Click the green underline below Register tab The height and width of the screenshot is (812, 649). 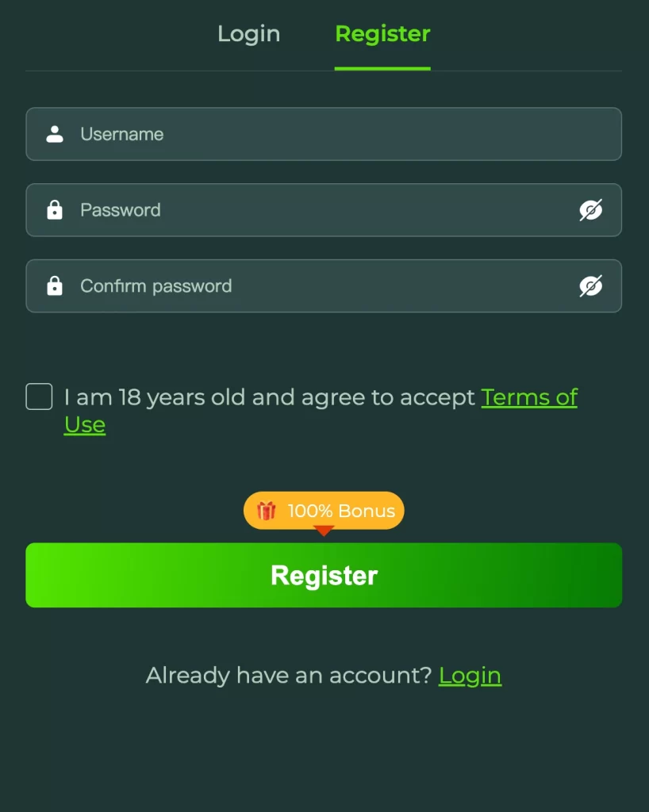point(382,70)
